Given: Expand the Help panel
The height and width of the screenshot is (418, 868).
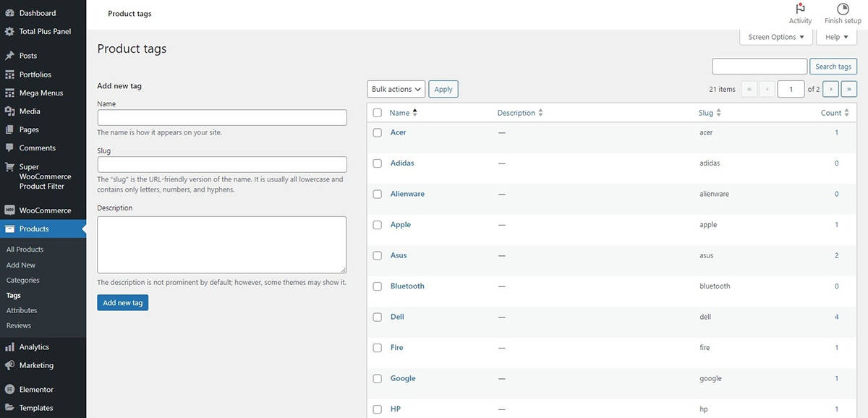Looking at the screenshot, I should [836, 37].
